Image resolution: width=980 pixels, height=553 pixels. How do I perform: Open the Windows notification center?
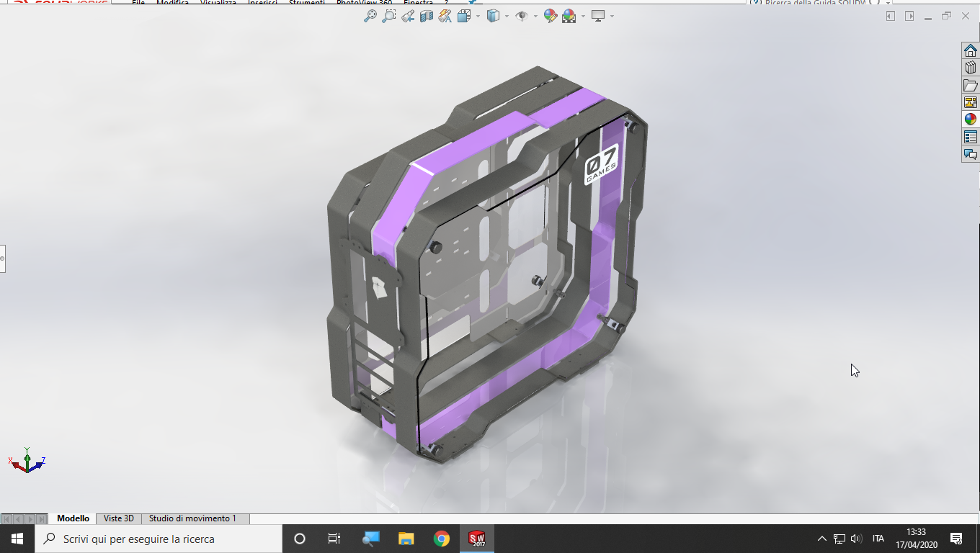tap(956, 539)
